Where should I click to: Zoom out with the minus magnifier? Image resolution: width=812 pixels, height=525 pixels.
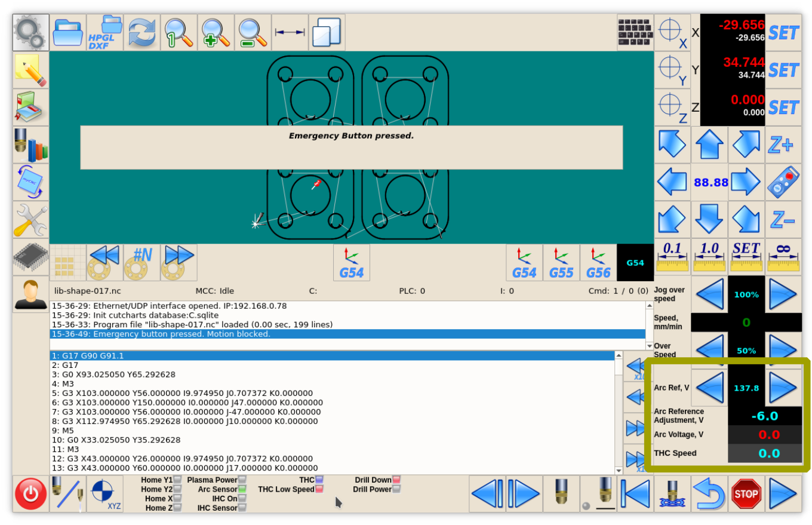point(253,32)
